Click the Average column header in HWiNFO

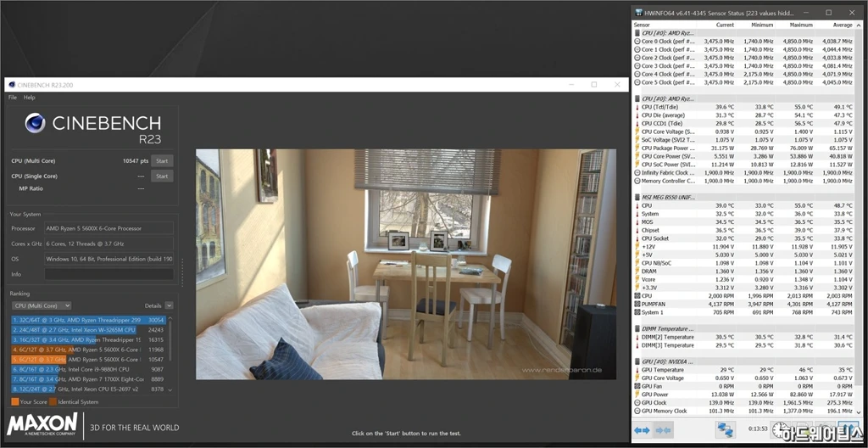[843, 25]
